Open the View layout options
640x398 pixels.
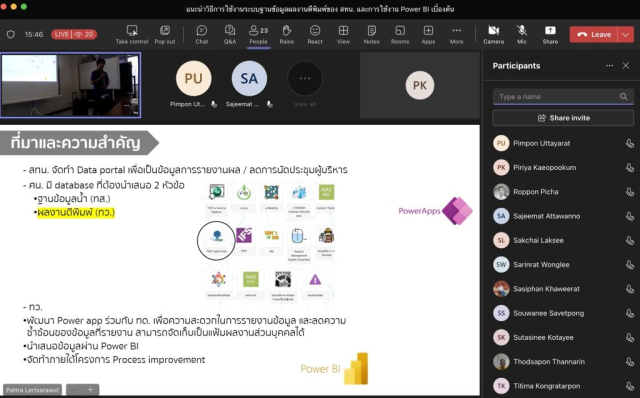pyautogui.click(x=343, y=35)
